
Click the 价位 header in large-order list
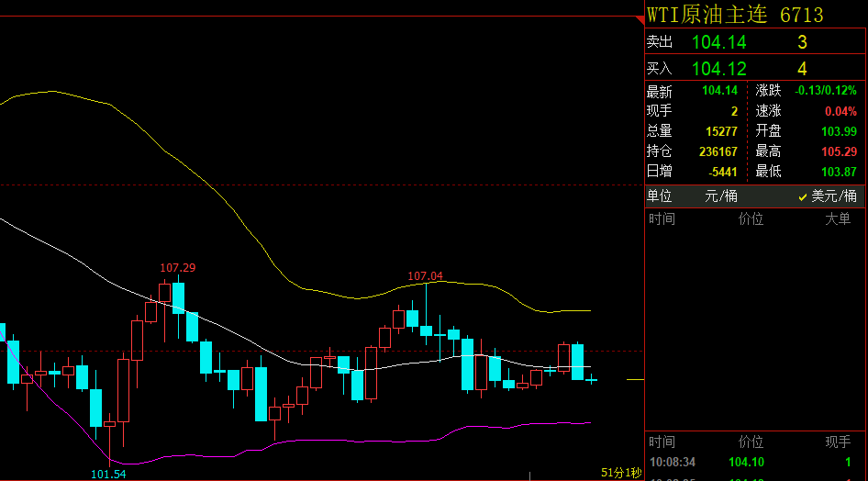[x=751, y=219]
